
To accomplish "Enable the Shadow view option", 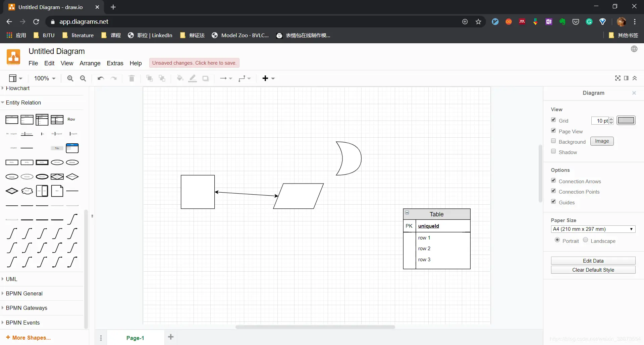I will click(x=553, y=151).
